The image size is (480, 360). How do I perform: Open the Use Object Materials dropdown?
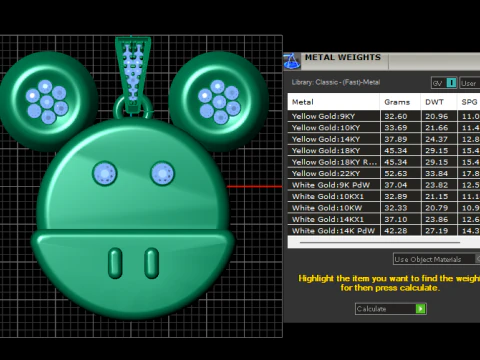pyautogui.click(x=437, y=259)
